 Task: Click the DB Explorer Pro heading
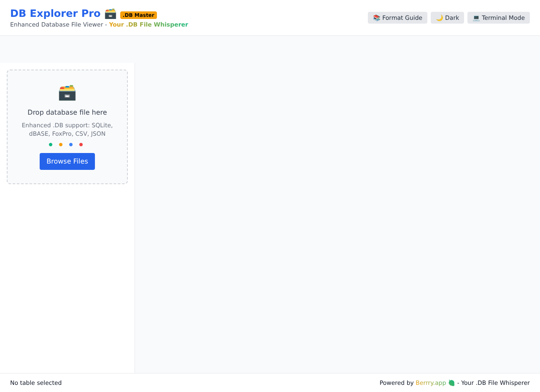(x=55, y=13)
